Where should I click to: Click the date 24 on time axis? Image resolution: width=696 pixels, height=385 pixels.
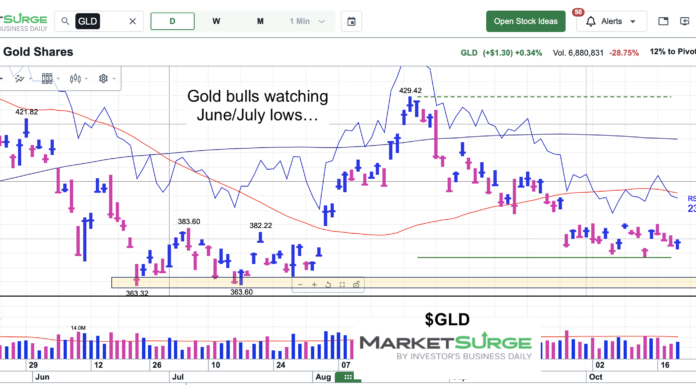point(281,365)
